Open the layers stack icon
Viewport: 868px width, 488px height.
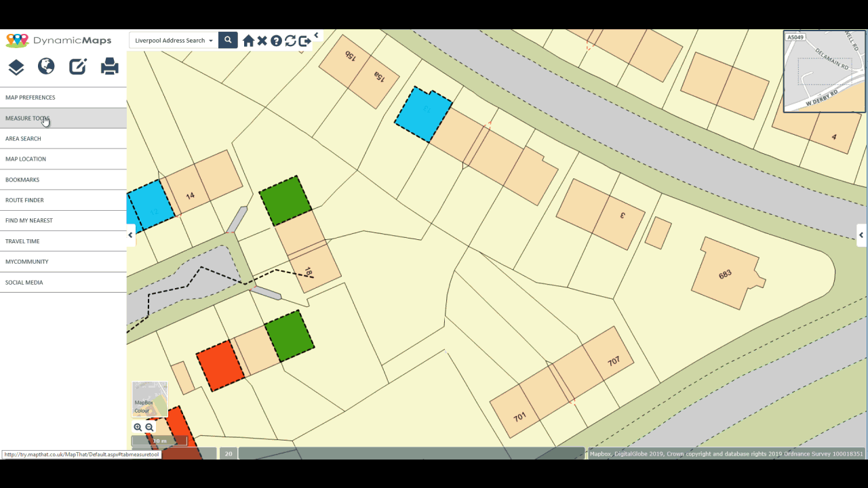16,66
